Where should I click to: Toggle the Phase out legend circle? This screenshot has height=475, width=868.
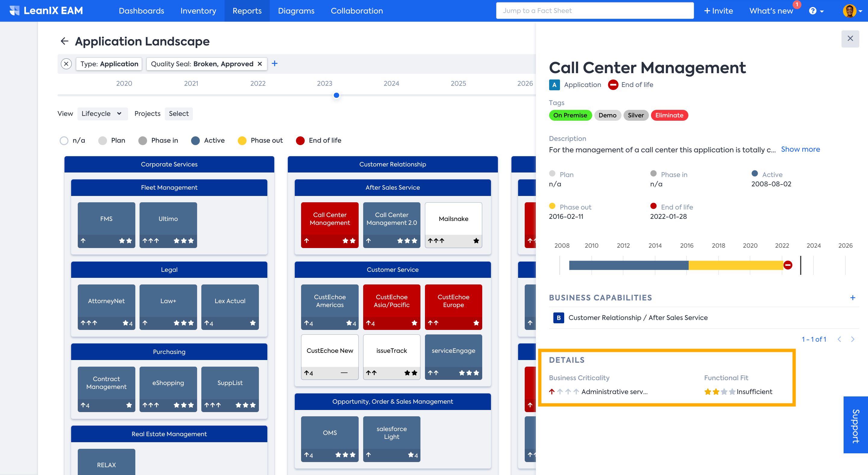(242, 141)
